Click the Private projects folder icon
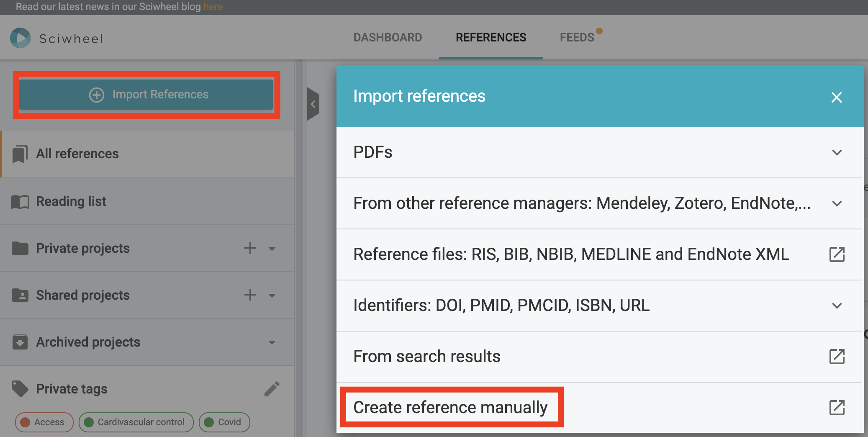Image resolution: width=868 pixels, height=437 pixels. click(x=20, y=248)
